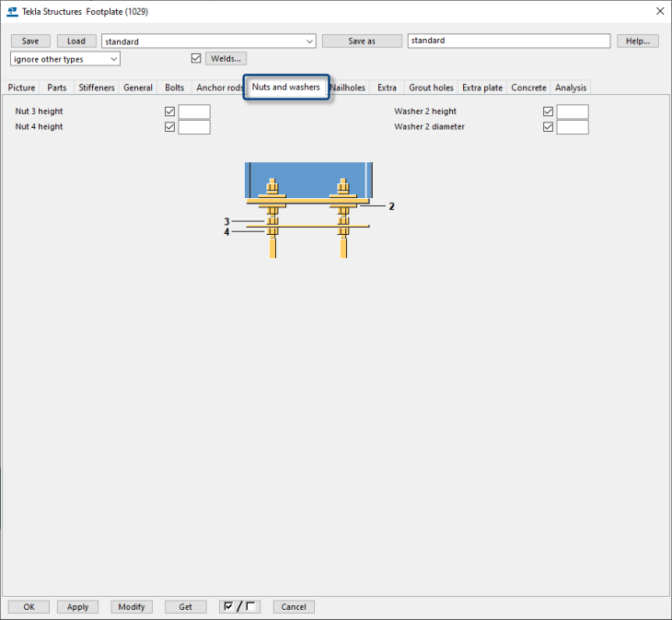
Task: Click the Save as button
Action: coord(362,41)
